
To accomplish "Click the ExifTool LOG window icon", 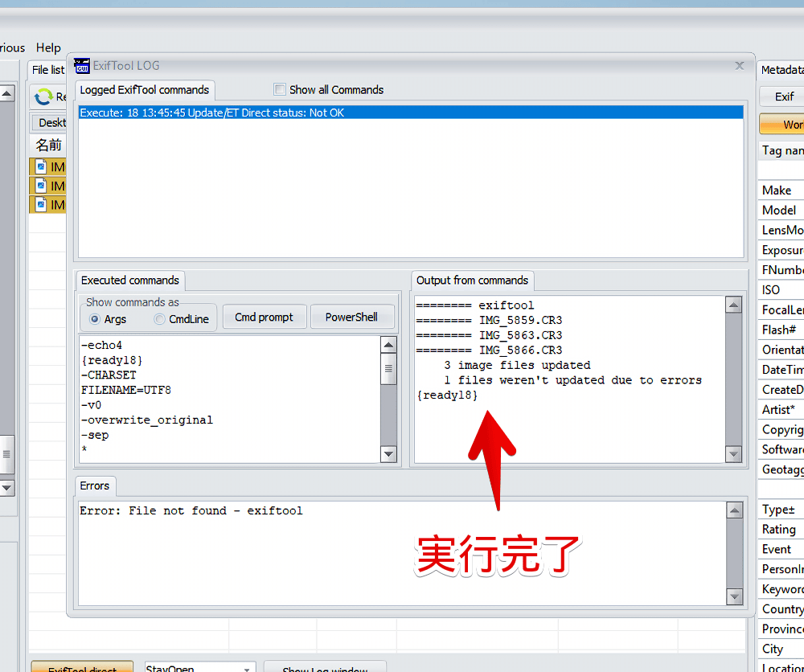I will tap(81, 66).
